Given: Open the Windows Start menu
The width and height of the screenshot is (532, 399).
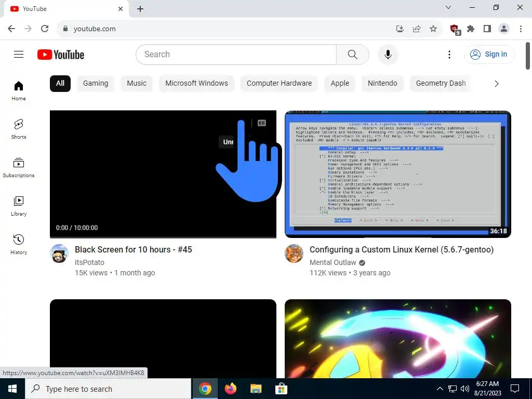Looking at the screenshot, I should tap(12, 389).
